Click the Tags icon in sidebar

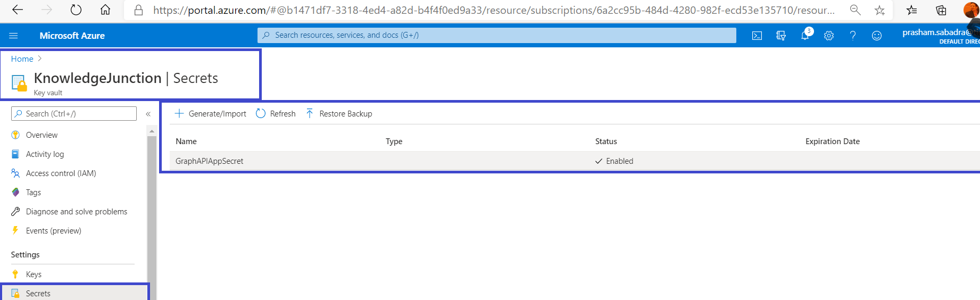(x=15, y=193)
